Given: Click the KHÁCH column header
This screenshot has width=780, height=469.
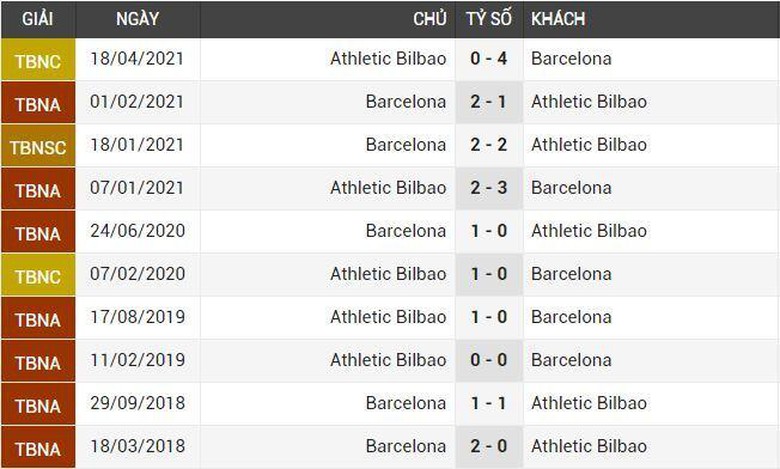Looking at the screenshot, I should (x=558, y=19).
